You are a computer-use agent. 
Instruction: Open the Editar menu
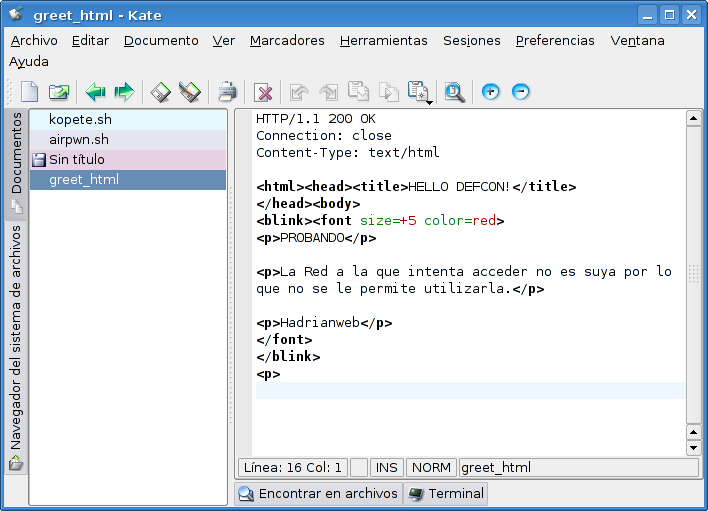[90, 41]
